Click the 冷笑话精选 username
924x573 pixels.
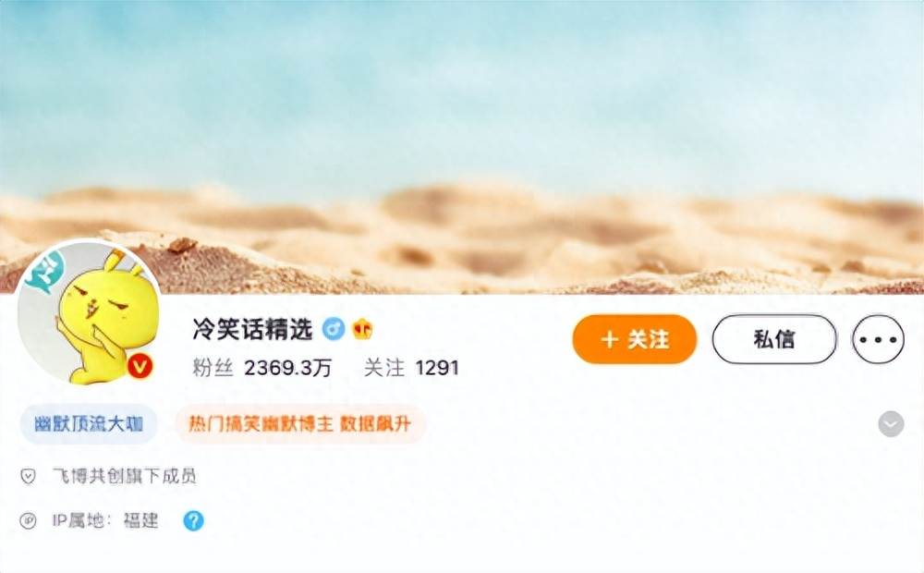252,329
